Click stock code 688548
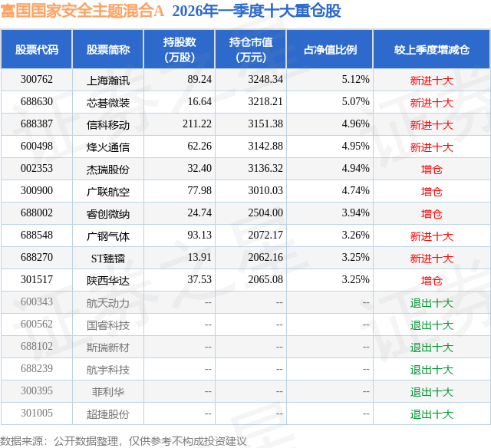 (37, 235)
